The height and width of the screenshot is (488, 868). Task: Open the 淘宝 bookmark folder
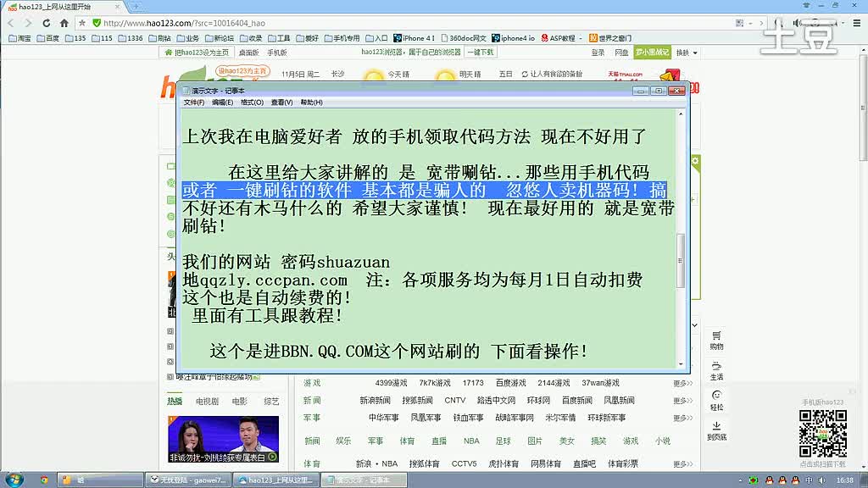[20, 38]
